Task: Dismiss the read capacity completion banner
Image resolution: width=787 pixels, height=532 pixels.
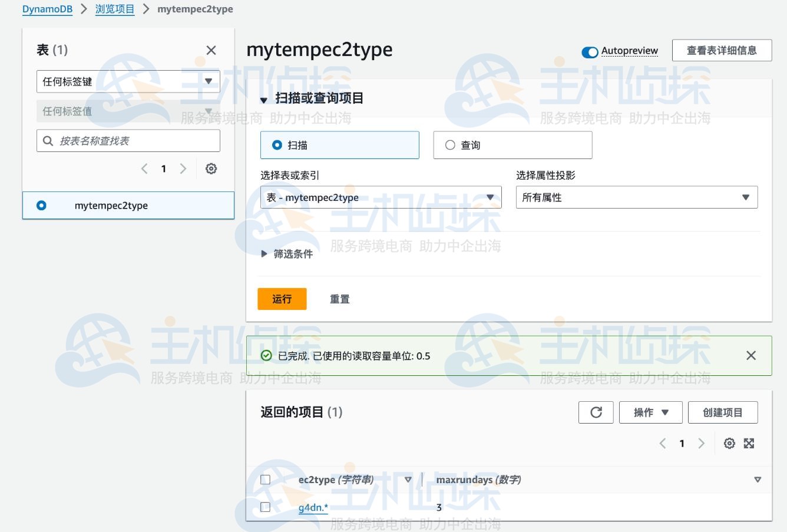Action: click(750, 355)
